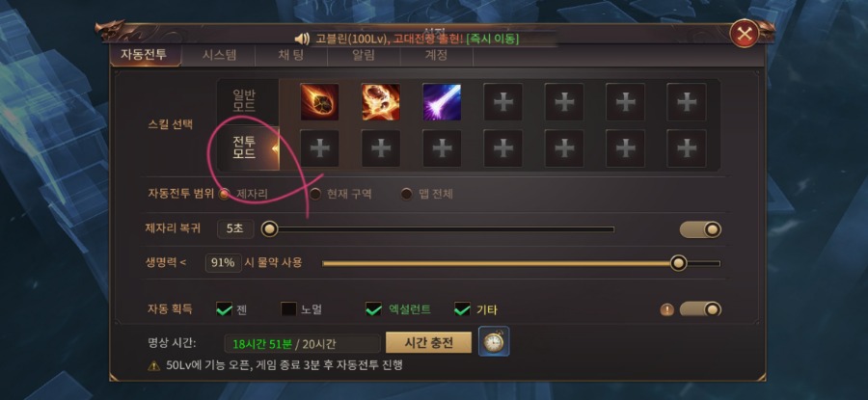Add skill to fourth 일반모드 slot
The image size is (868, 400).
pyautogui.click(x=503, y=102)
